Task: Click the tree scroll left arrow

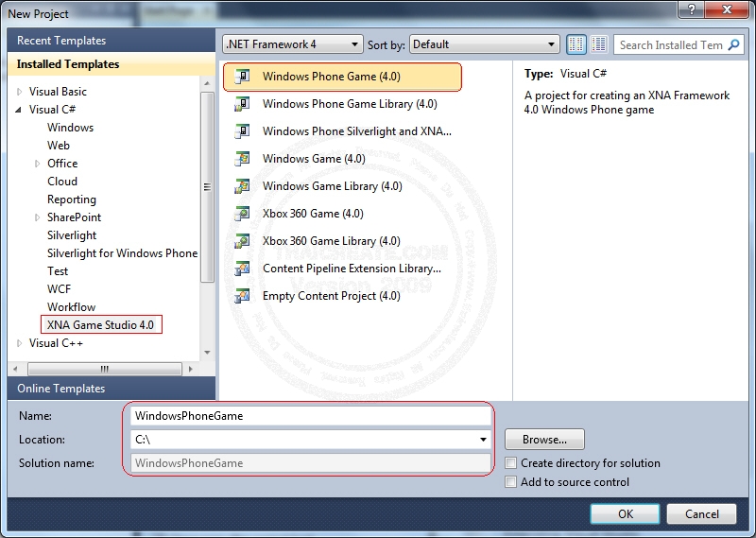Action: point(15,369)
